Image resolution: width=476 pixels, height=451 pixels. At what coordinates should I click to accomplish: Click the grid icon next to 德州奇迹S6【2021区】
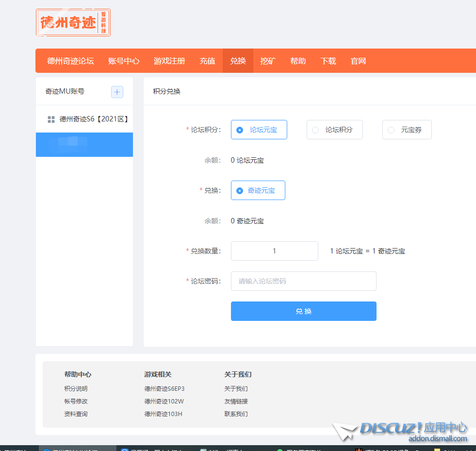pyautogui.click(x=51, y=119)
